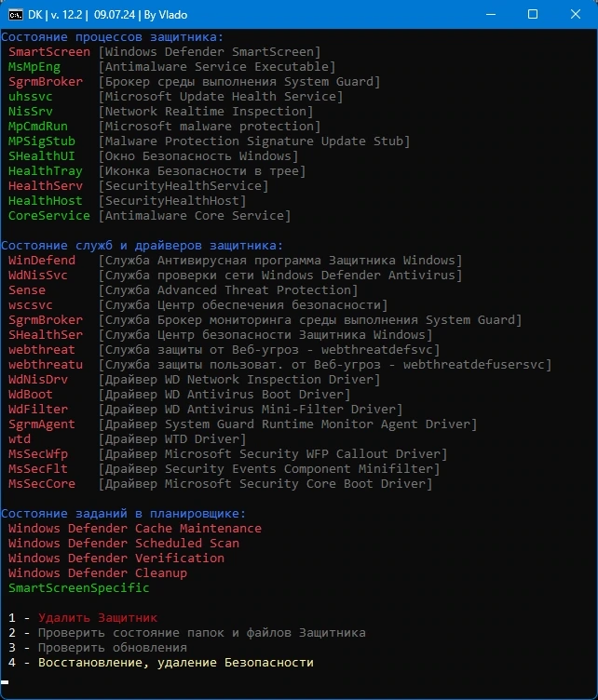The image size is (598, 700).
Task: Click description '[Malware Protection Signature Update Stub]'
Action: click(254, 141)
